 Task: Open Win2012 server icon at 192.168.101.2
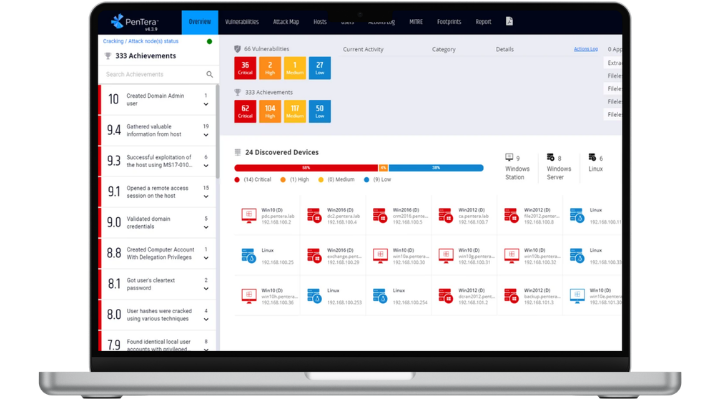tap(445, 296)
